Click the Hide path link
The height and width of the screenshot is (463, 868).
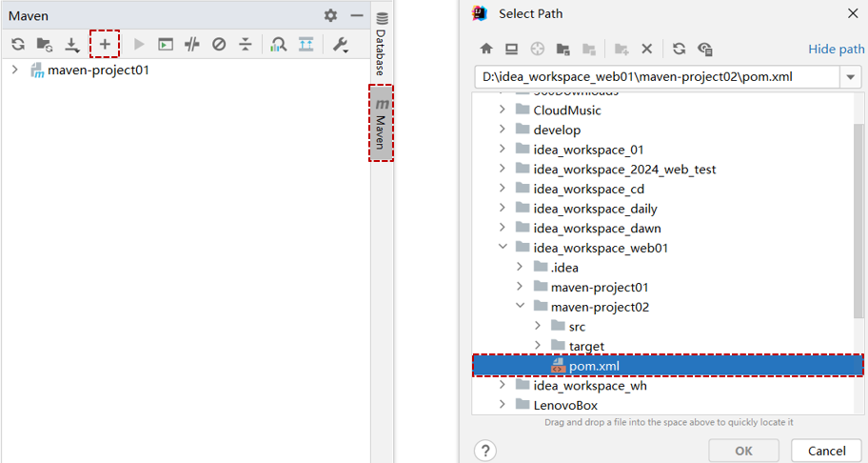[836, 49]
